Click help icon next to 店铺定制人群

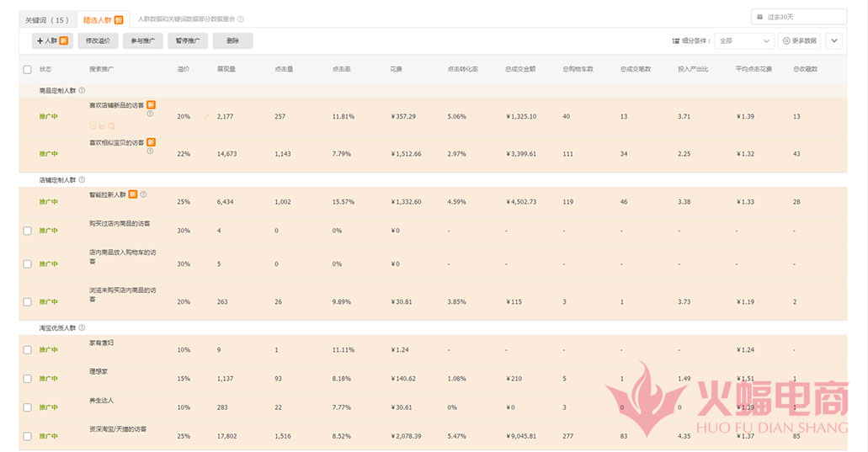[82, 180]
